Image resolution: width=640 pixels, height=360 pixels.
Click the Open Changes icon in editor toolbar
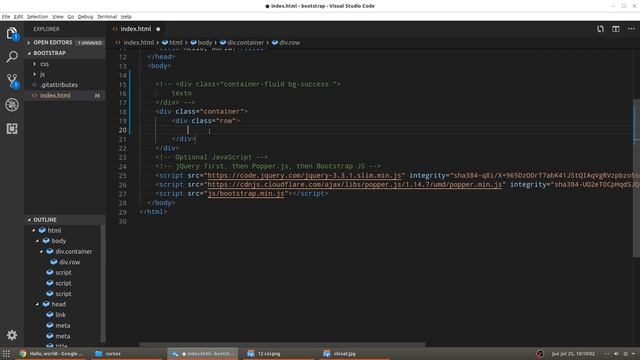coord(600,29)
